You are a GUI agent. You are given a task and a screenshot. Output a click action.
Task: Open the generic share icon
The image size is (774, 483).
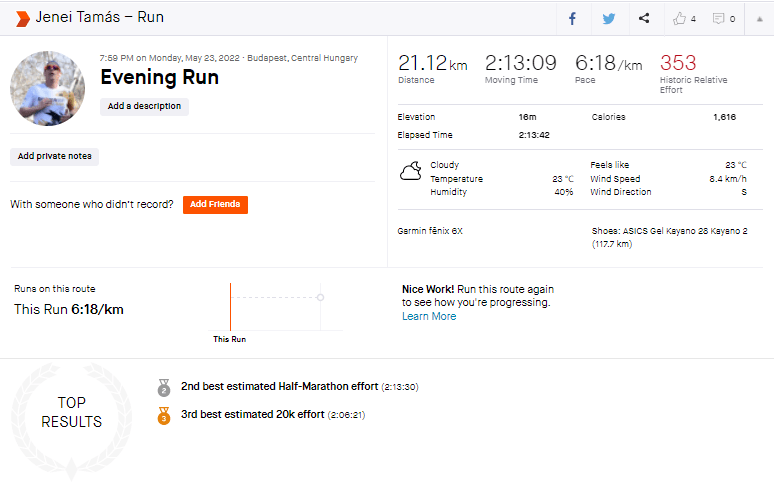644,18
